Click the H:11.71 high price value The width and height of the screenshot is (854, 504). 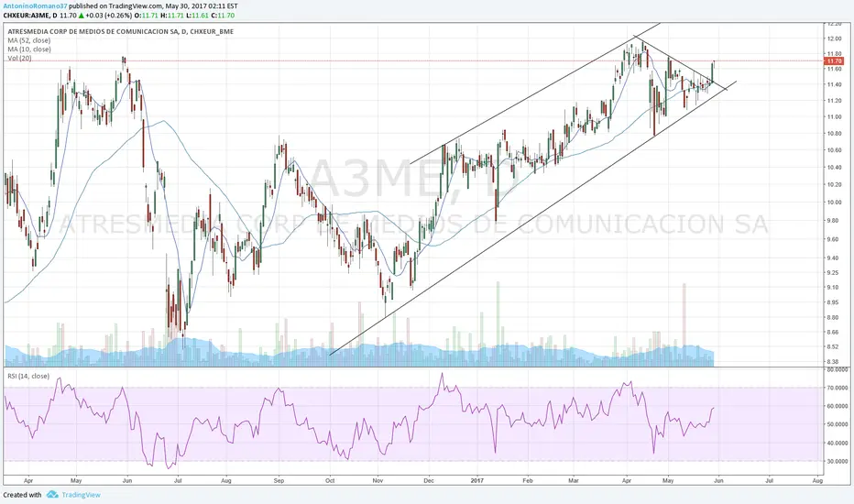tap(170, 16)
